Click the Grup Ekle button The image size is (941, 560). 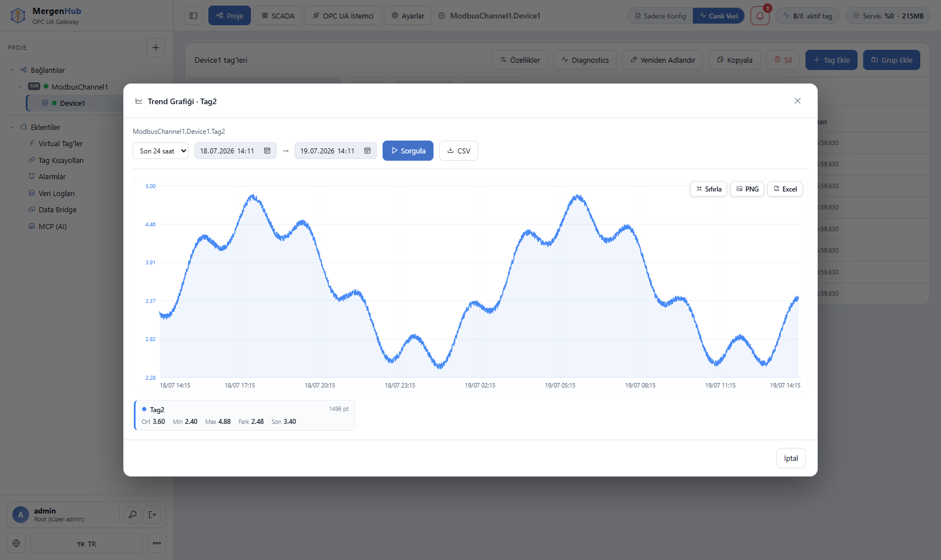pyautogui.click(x=892, y=60)
